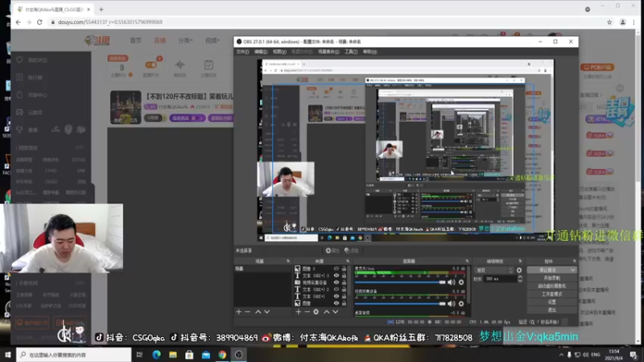Image resolution: width=644 pixels, height=362 pixels.
Task: Remove selected source with the minus button
Action: pyautogui.click(x=308, y=312)
